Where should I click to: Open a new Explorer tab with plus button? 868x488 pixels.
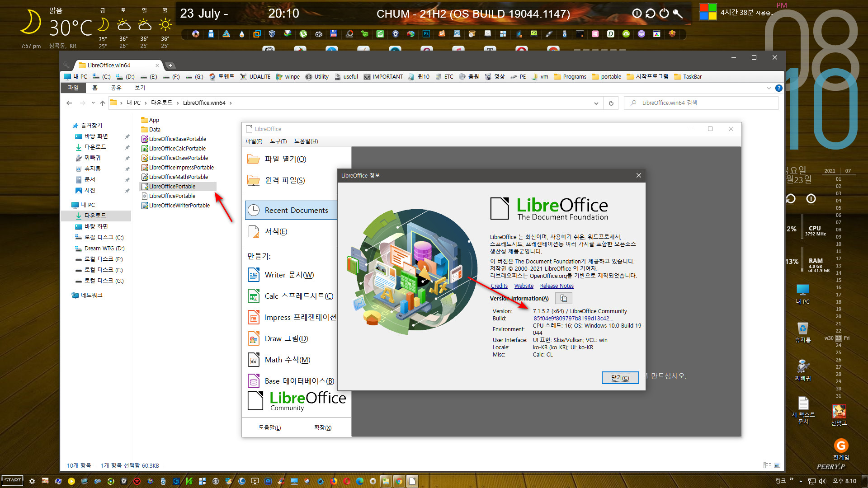click(x=170, y=66)
